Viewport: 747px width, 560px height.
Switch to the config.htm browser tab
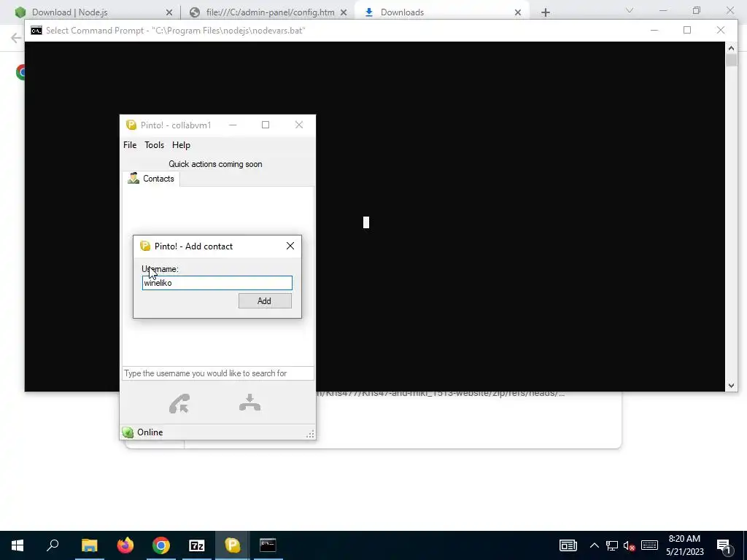click(268, 12)
